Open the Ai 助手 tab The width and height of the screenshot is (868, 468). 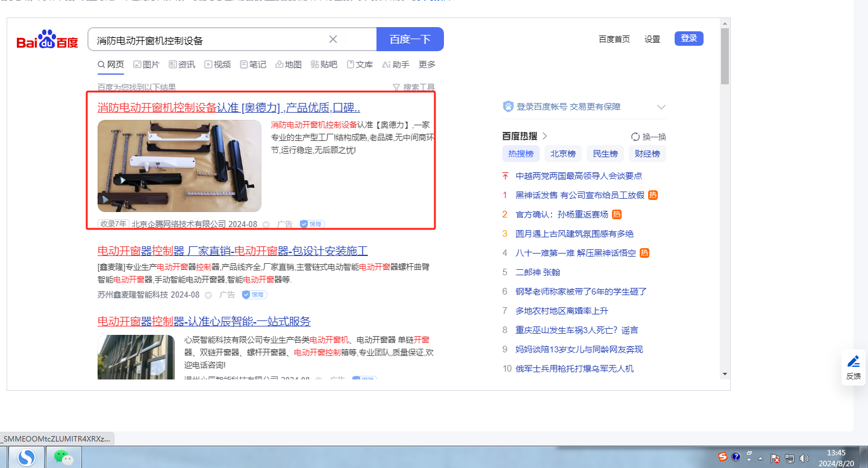coord(396,64)
